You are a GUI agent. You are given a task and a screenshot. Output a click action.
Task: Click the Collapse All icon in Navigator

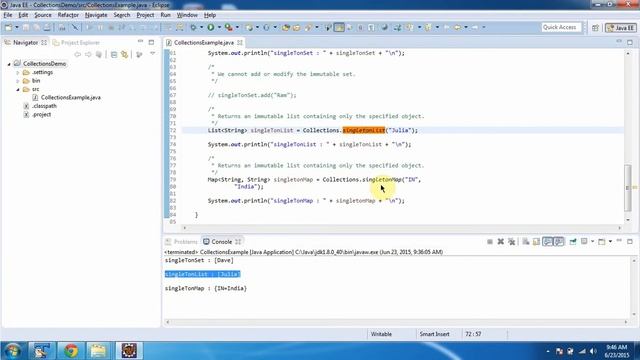click(114, 54)
